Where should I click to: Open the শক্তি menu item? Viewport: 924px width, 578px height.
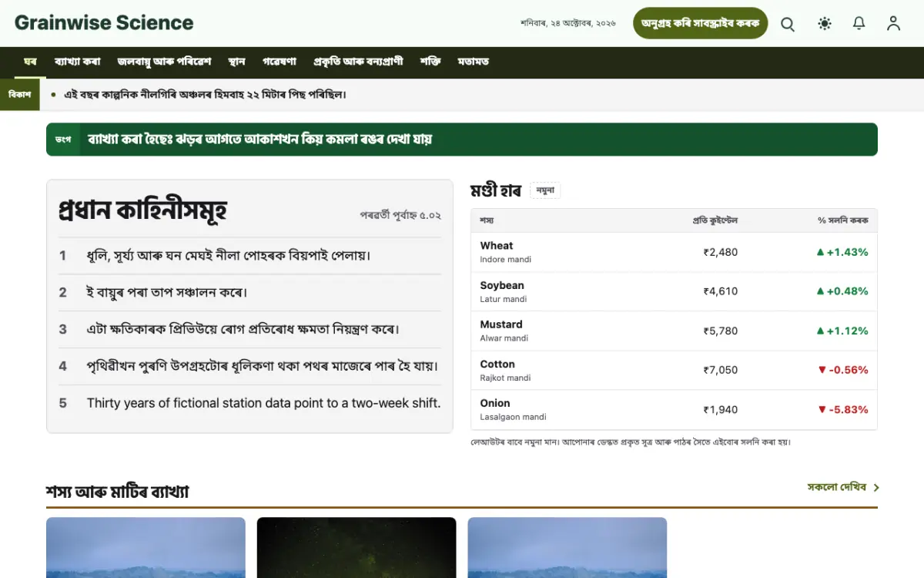pos(430,62)
